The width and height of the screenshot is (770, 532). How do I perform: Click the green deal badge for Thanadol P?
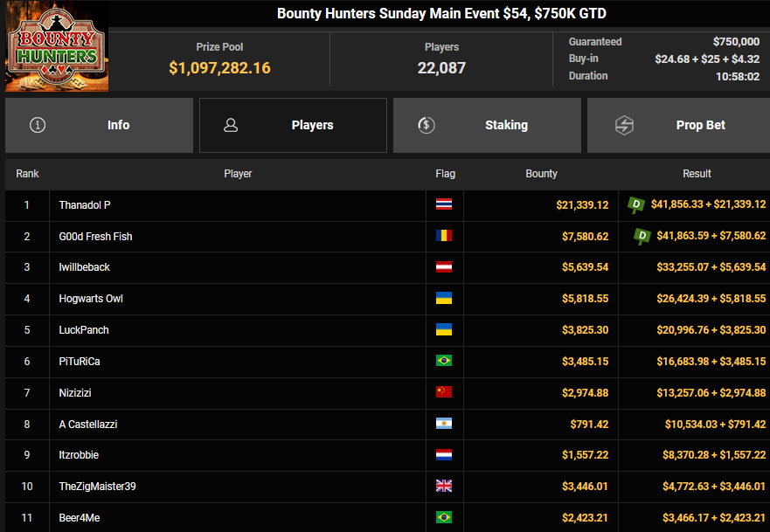pyautogui.click(x=636, y=204)
